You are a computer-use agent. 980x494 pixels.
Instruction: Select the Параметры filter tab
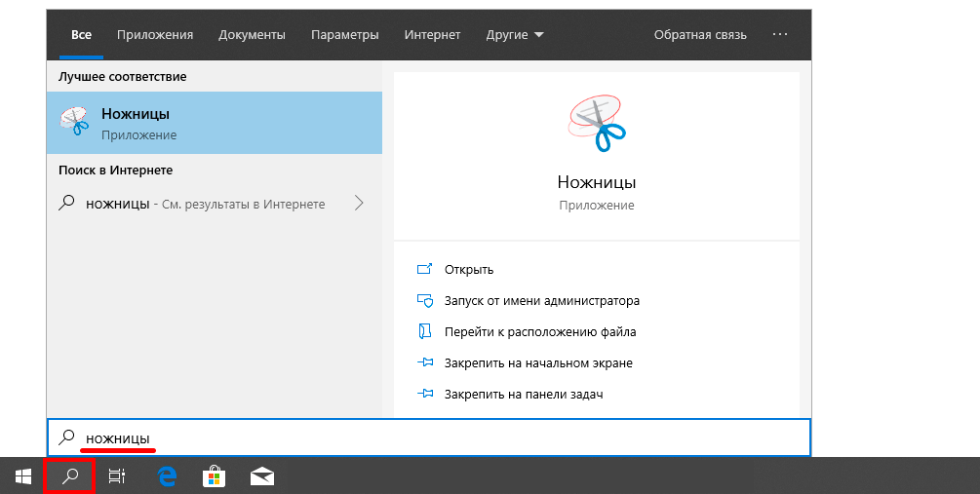(x=344, y=35)
